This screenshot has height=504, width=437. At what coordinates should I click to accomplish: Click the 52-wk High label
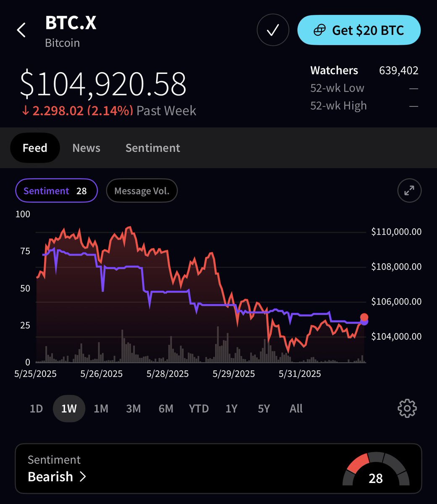pyautogui.click(x=338, y=105)
